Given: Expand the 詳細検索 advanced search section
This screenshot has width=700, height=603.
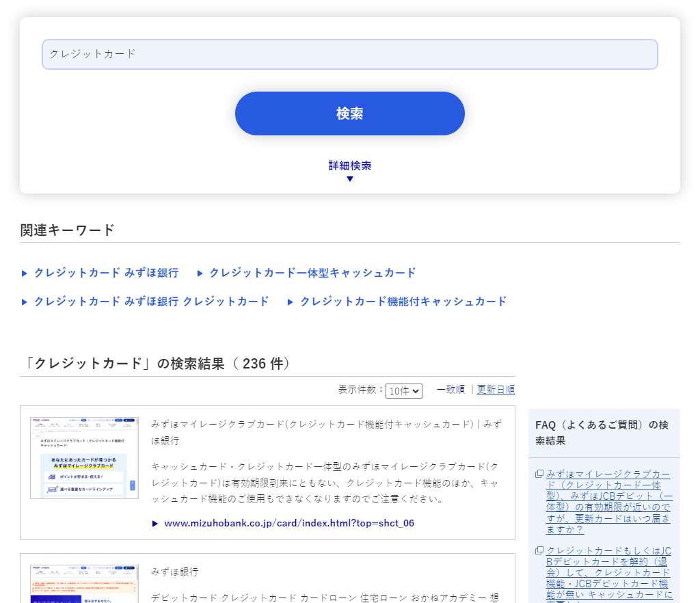Looking at the screenshot, I should pos(350,165).
